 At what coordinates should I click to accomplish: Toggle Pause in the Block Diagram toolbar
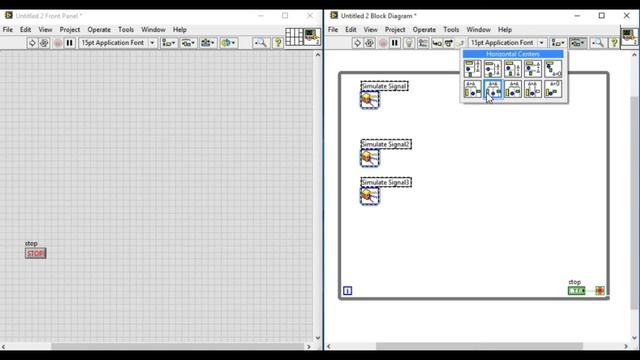tap(395, 43)
